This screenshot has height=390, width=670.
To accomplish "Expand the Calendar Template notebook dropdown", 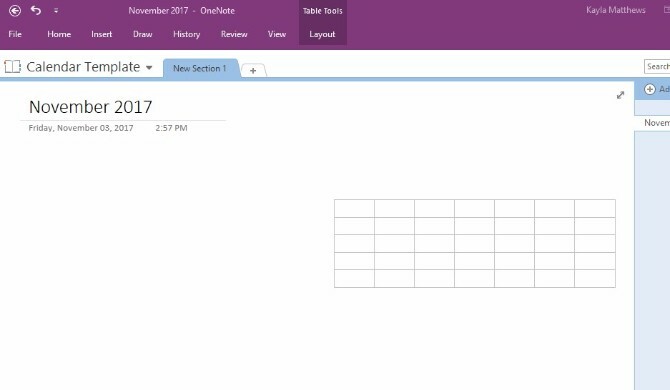I will coord(149,67).
